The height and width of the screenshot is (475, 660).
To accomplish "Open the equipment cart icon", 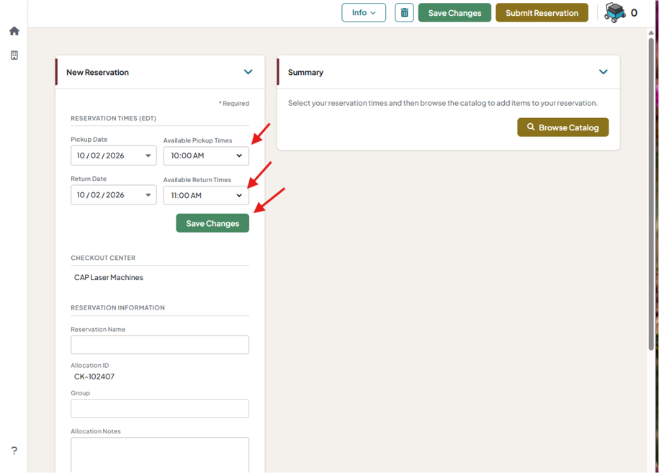I will pos(615,13).
